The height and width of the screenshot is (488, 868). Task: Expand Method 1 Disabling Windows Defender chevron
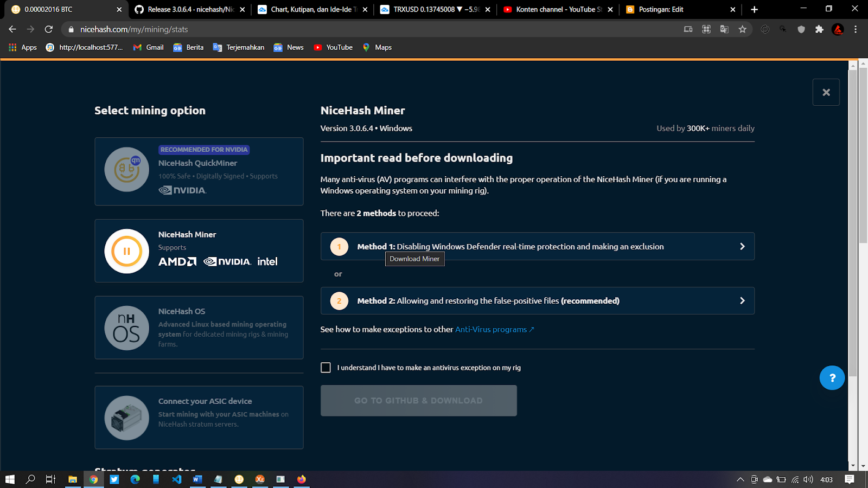tap(742, 246)
